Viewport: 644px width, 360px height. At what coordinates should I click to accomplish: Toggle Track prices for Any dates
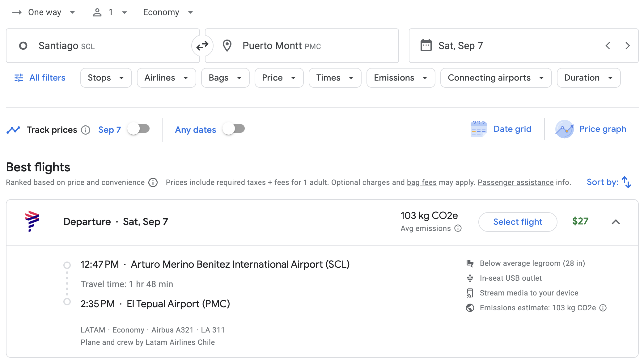(234, 129)
